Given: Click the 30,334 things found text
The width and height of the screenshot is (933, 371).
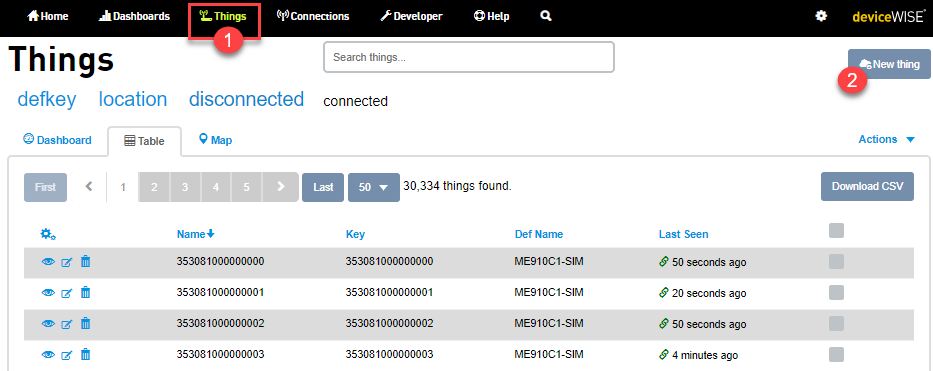Looking at the screenshot, I should [457, 186].
